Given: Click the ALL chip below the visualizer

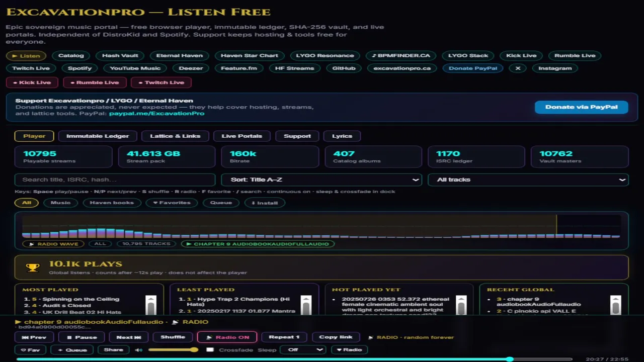Looking at the screenshot, I should (x=100, y=244).
